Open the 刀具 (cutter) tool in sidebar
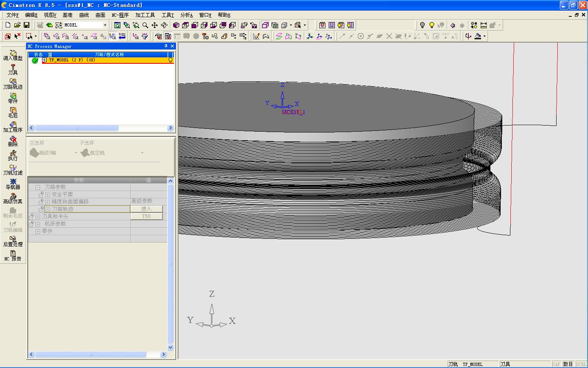The height and width of the screenshot is (368, 588). (x=13, y=69)
